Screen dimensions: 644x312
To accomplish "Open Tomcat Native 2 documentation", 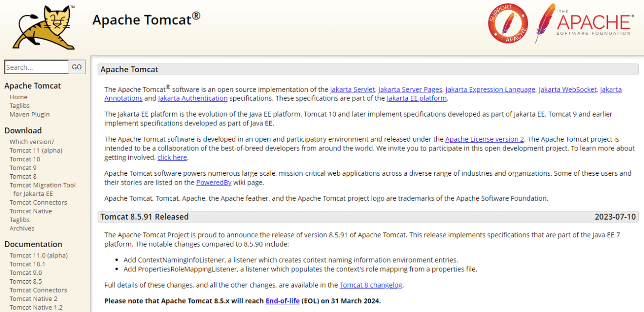I will pos(34,299).
